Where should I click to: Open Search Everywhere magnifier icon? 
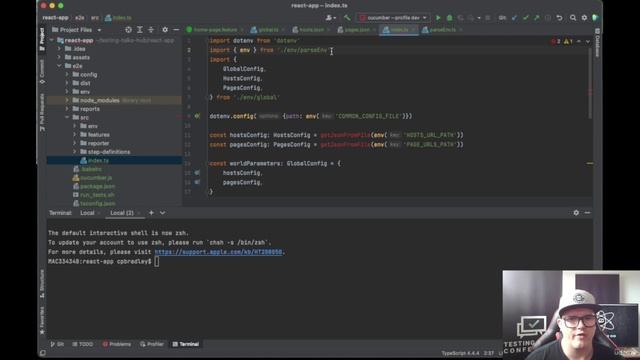pyautogui.click(x=573, y=18)
